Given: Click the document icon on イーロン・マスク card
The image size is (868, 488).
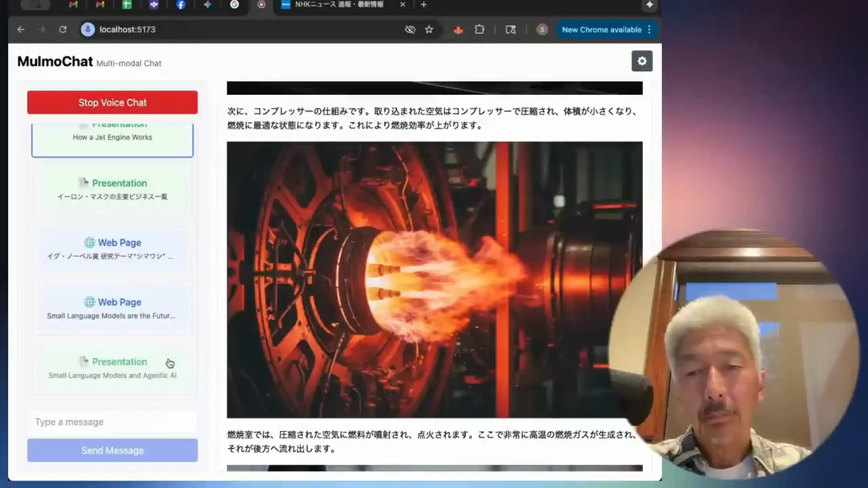Looking at the screenshot, I should pyautogui.click(x=83, y=183).
